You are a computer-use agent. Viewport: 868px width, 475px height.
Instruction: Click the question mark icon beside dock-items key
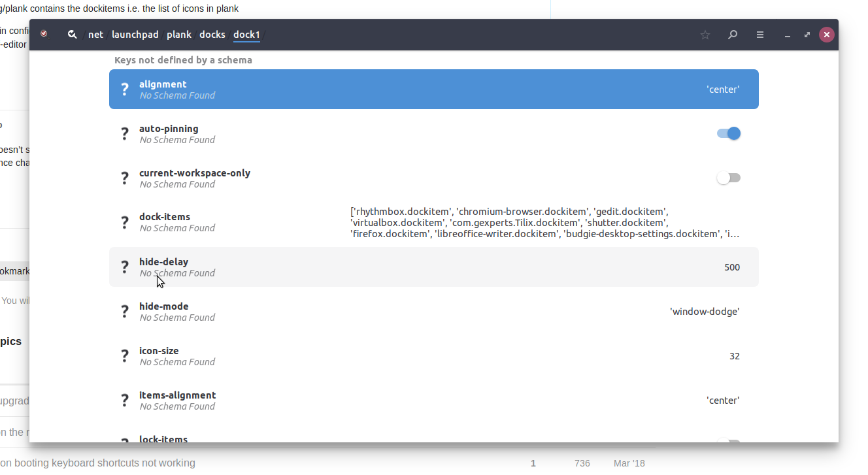(x=125, y=222)
